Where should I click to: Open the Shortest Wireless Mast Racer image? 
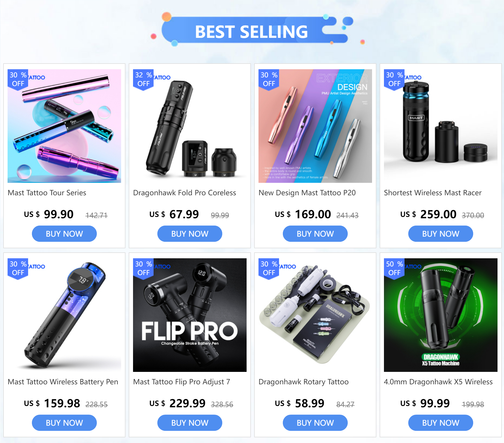point(441,126)
